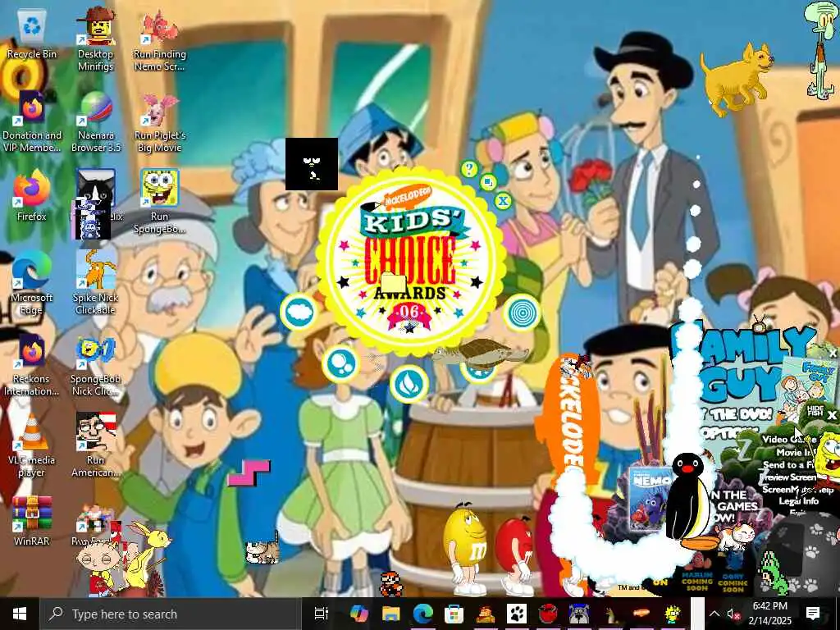Choose Send to a Friend in Nemo menu
Image resolution: width=840 pixels, height=630 pixels.
coord(788,464)
